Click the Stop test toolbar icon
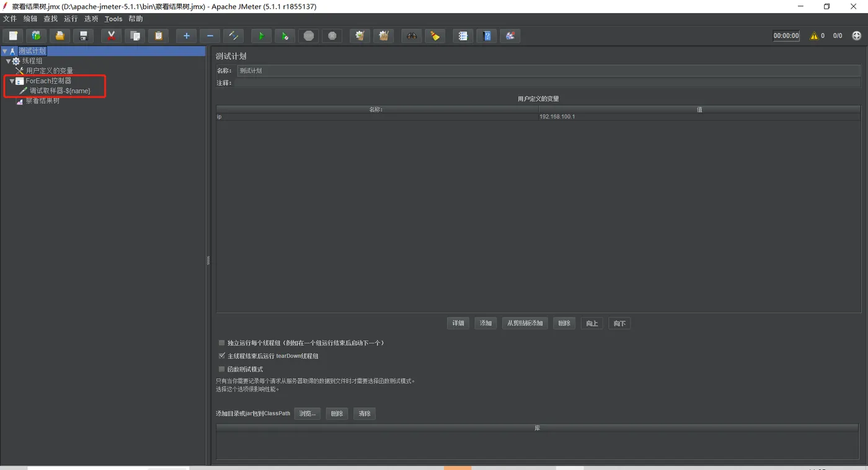The height and width of the screenshot is (470, 868). 309,36
